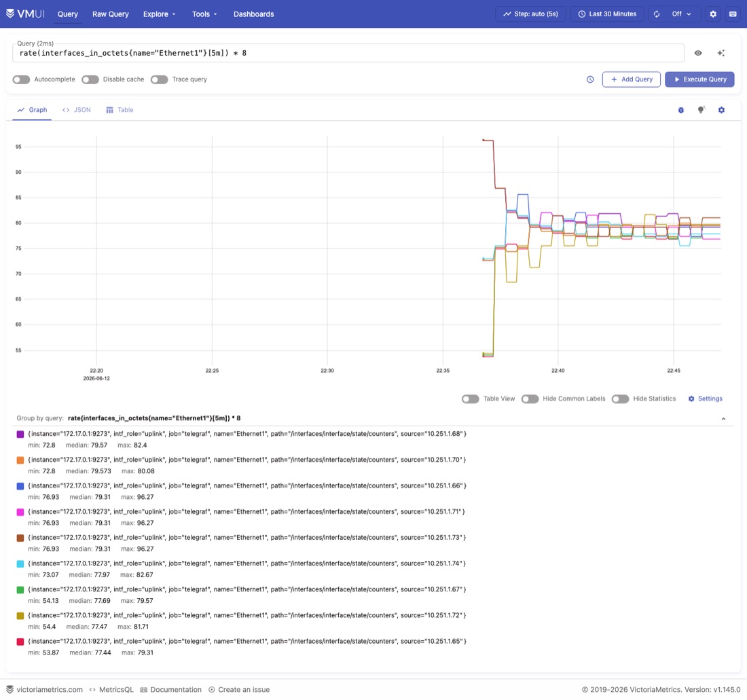
Task: Open the auto-refresh Off dropdown
Action: click(x=681, y=14)
